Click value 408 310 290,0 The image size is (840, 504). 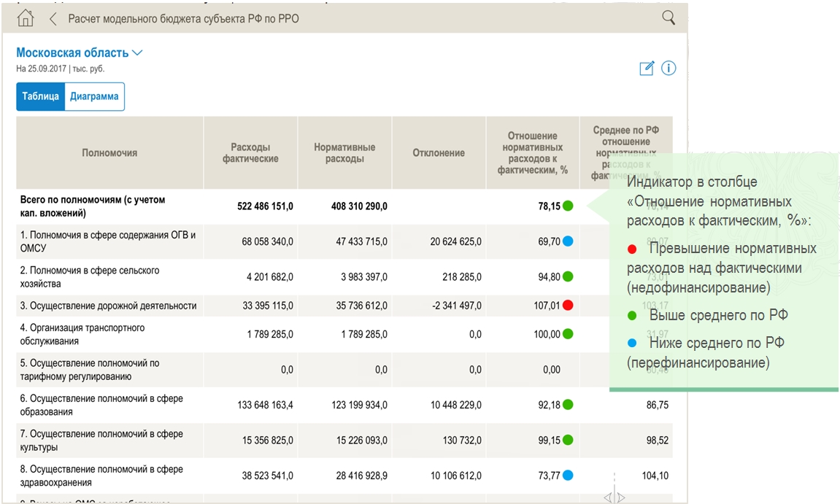359,206
